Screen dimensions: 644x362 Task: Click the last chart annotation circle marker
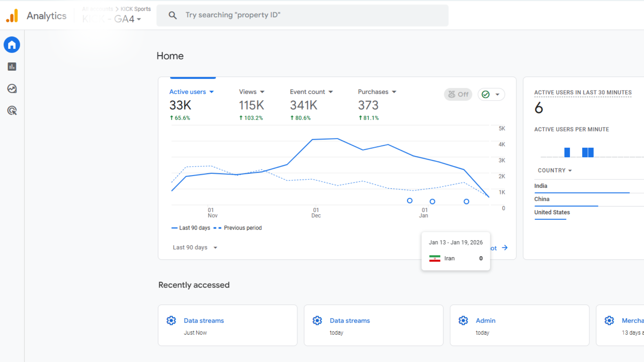click(x=466, y=201)
